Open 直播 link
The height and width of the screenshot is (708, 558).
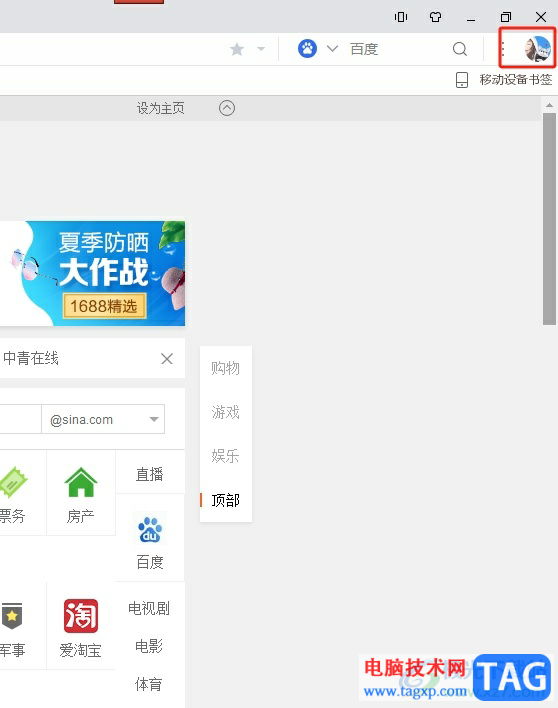pos(149,474)
